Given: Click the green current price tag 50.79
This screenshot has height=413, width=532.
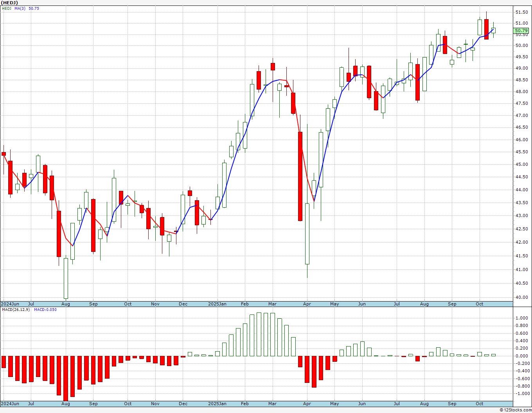Looking at the screenshot, I should tap(521, 31).
